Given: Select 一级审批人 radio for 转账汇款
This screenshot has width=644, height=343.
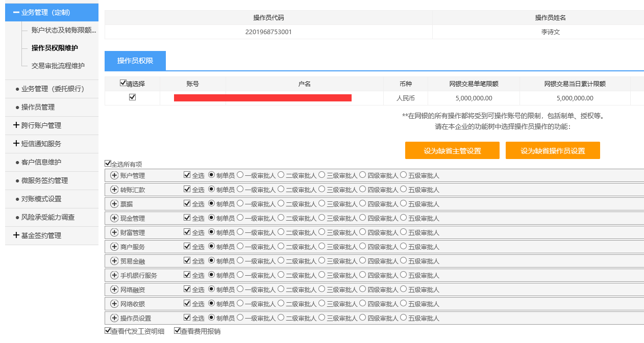Looking at the screenshot, I should tap(240, 189).
